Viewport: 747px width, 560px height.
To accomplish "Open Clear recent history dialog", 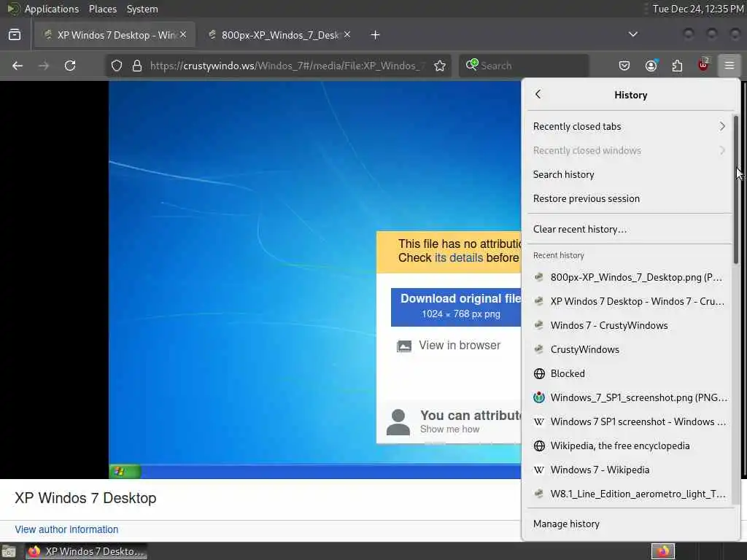I will (x=629, y=229).
